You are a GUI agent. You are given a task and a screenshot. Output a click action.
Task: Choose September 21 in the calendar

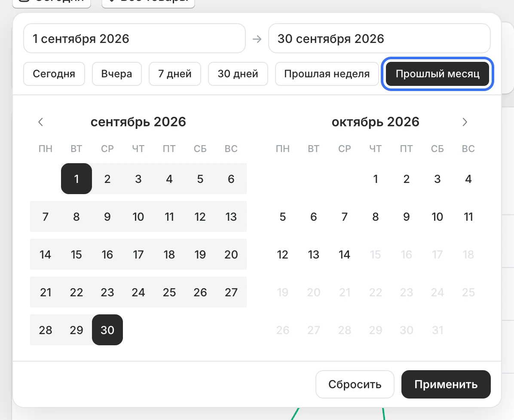[46, 292]
